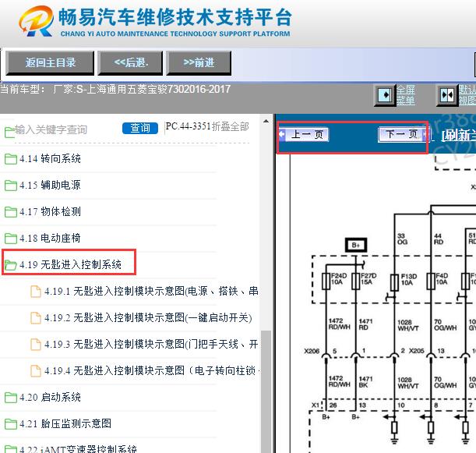Click the X205 connector label
This screenshot has width=476, height=453.
[x=417, y=351]
